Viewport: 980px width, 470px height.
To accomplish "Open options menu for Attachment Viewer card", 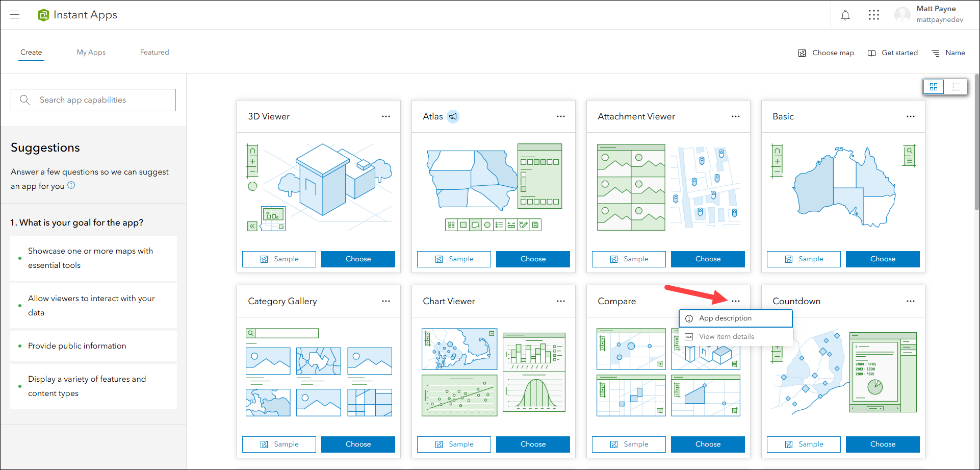I will click(x=736, y=116).
